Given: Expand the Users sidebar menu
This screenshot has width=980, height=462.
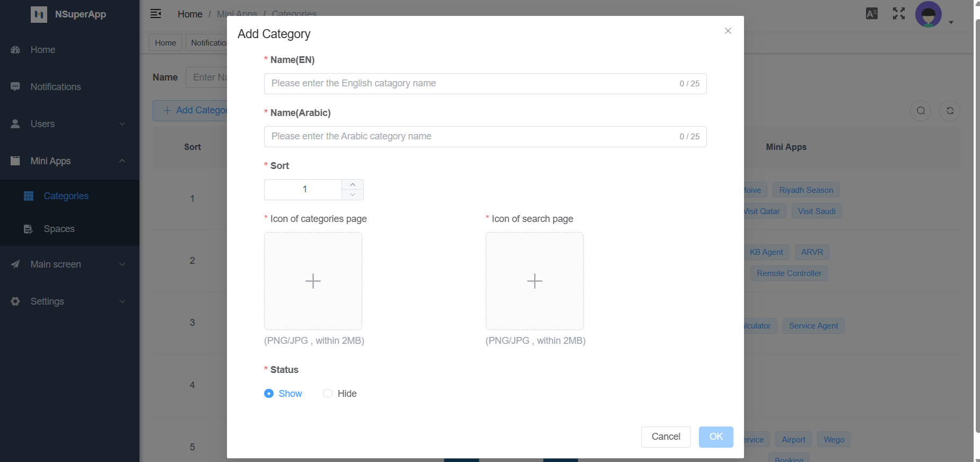Looking at the screenshot, I should (69, 124).
